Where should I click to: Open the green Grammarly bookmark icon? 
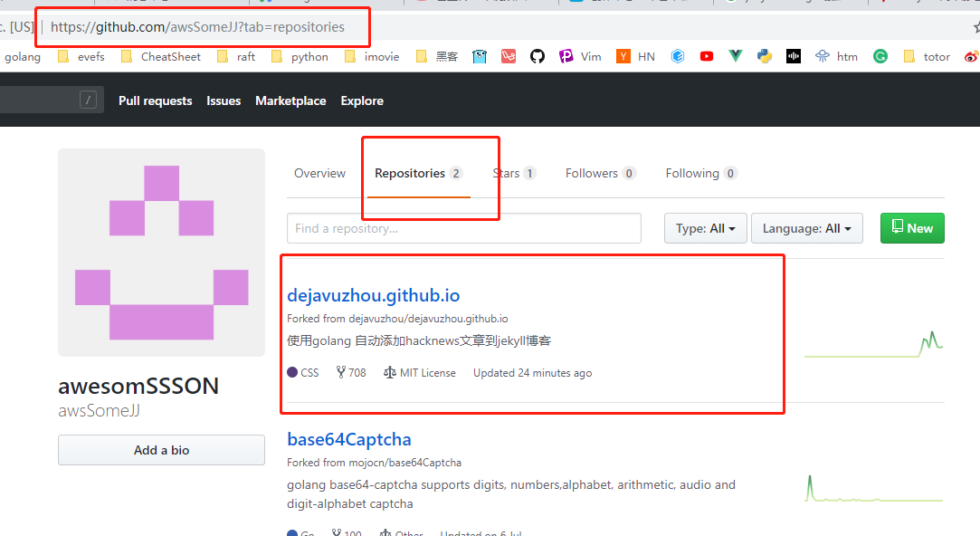pyautogui.click(x=880, y=57)
